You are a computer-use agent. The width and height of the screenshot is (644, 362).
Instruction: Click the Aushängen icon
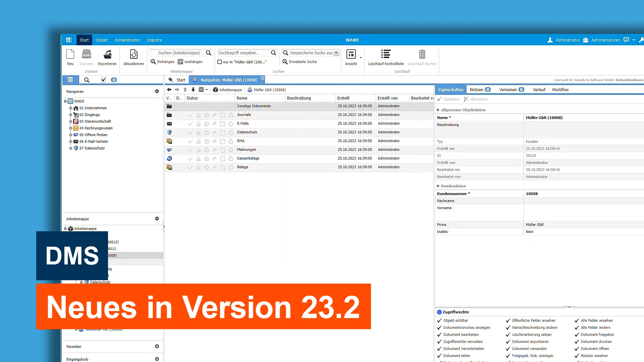point(180,62)
